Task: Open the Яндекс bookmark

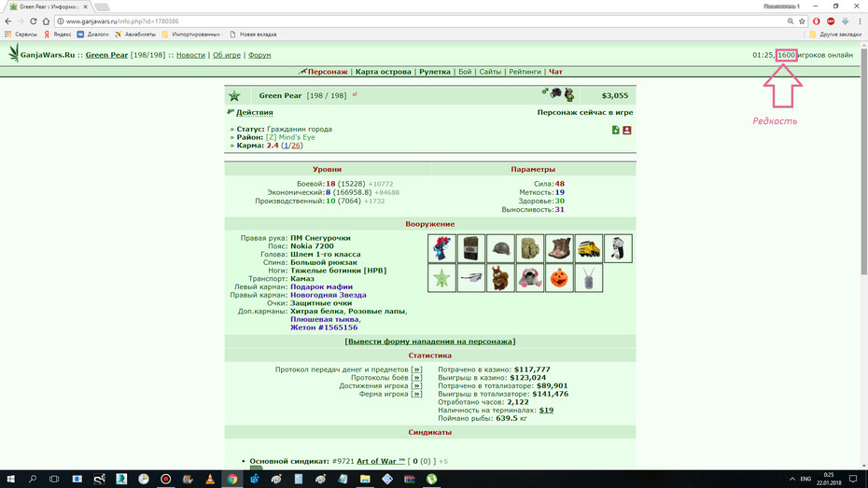Action: click(58, 35)
